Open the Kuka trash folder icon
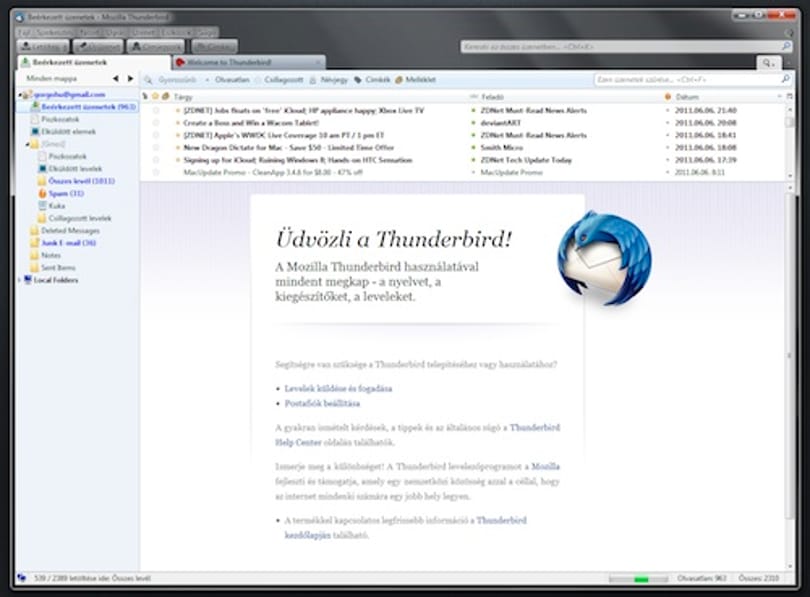This screenshot has width=810, height=597. (x=42, y=206)
